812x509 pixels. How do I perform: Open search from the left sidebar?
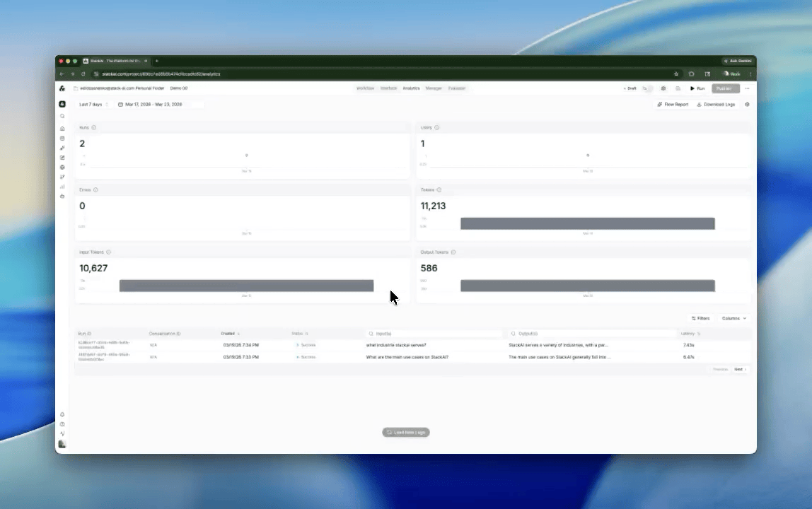coord(62,117)
